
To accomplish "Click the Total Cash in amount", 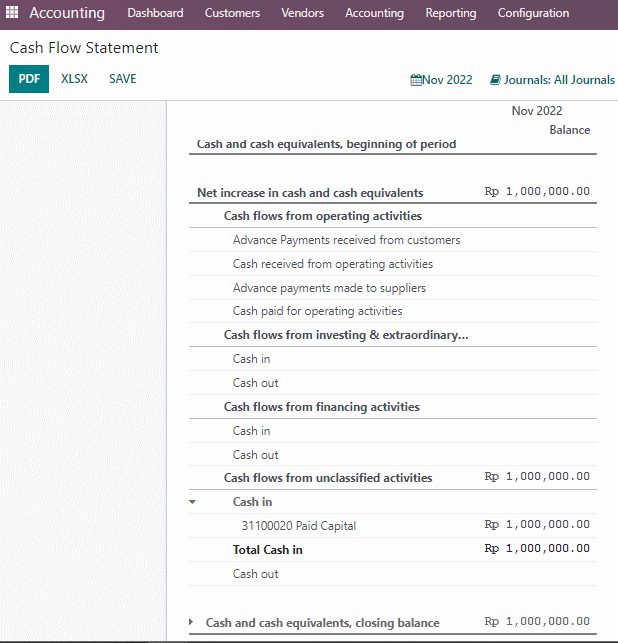I will pyautogui.click(x=537, y=549).
